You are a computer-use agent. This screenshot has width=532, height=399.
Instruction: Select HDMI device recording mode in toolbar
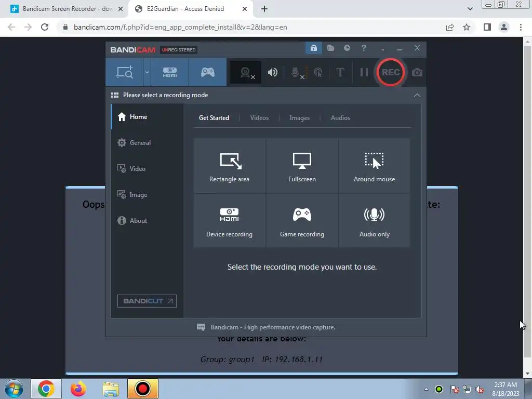click(x=170, y=72)
